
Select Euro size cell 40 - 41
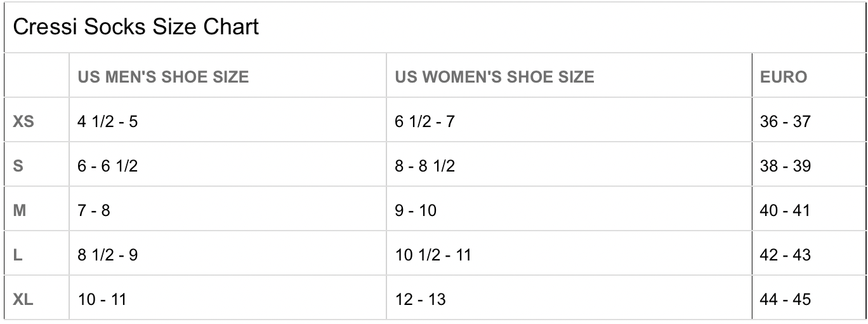785,210
